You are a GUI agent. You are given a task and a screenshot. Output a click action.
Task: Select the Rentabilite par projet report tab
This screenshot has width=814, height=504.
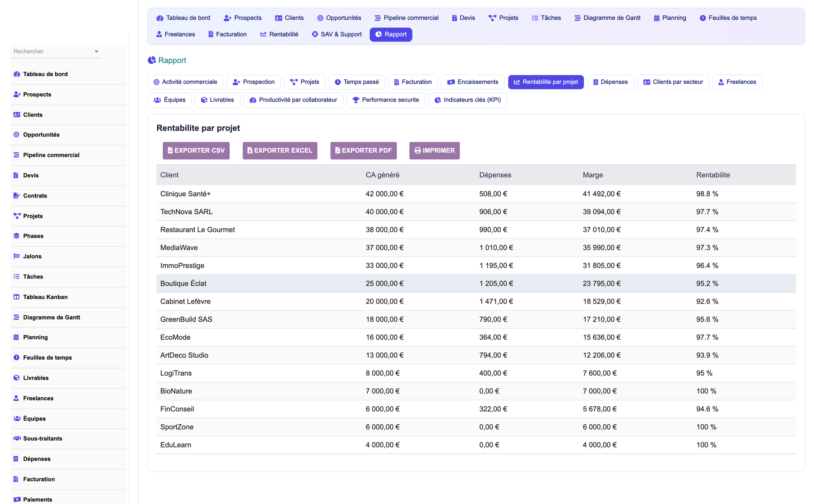click(546, 82)
